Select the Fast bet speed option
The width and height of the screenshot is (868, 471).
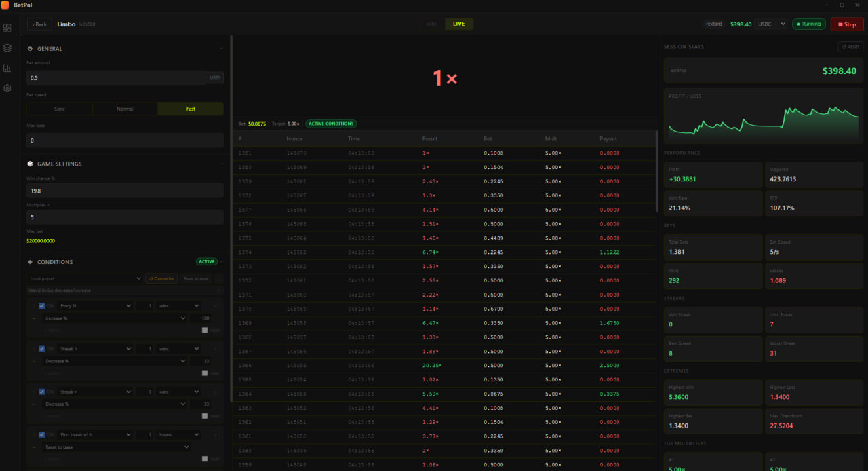click(x=191, y=109)
